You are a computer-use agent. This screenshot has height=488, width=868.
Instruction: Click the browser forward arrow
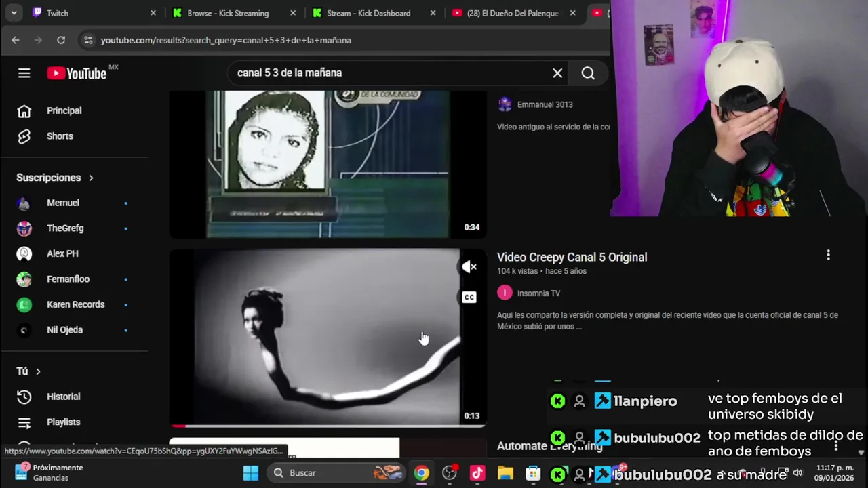tap(38, 40)
